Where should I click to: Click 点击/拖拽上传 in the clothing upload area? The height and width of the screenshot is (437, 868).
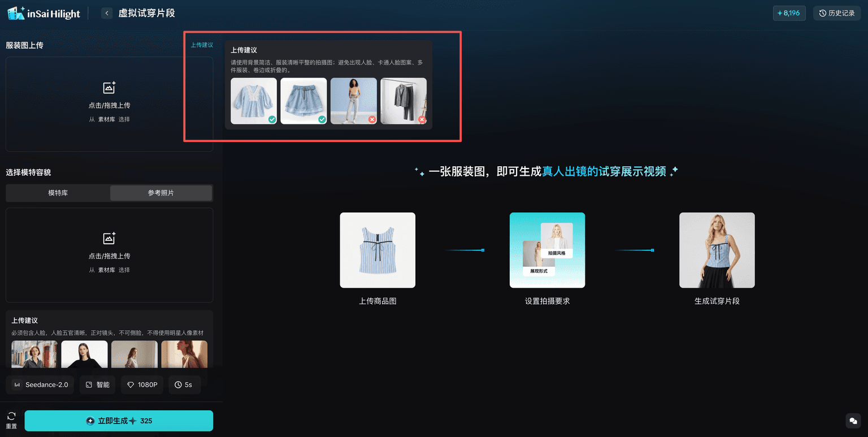pos(109,105)
